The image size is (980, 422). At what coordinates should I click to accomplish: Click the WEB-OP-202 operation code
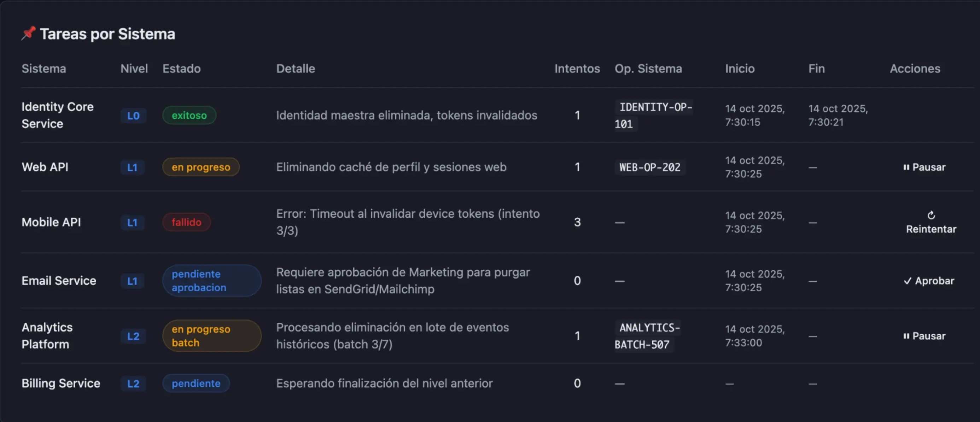(650, 167)
